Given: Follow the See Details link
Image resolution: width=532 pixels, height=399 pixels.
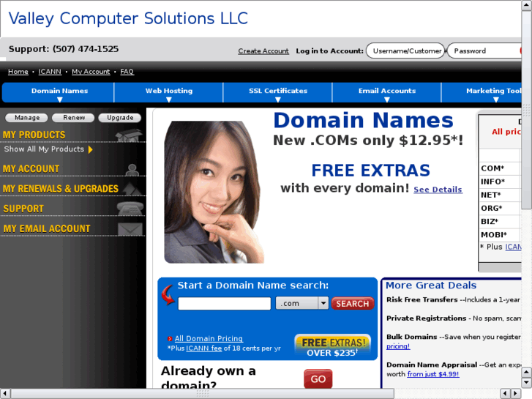Looking at the screenshot, I should click(x=438, y=190).
